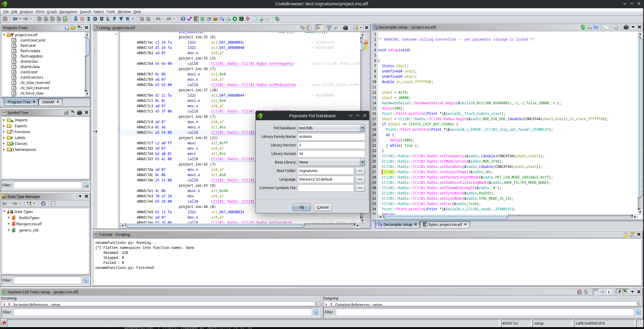Image resolution: width=644 pixels, height=329 pixels.
Task: Click the browse button next to Root Folder
Action: pyautogui.click(x=360, y=171)
